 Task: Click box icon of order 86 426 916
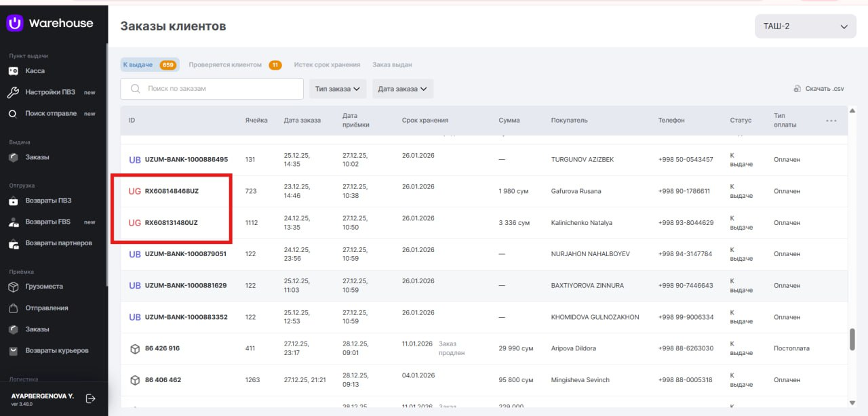[135, 348]
